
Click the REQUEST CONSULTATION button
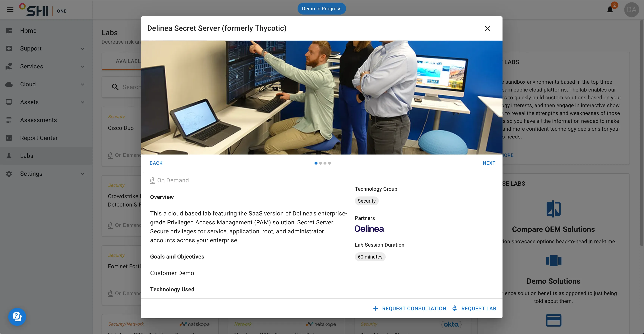[x=410, y=308]
